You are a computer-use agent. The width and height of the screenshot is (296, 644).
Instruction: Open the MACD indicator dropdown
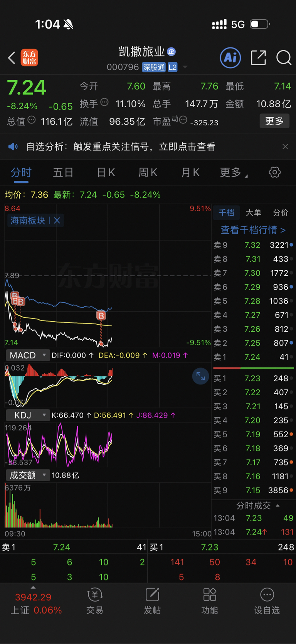(x=28, y=355)
